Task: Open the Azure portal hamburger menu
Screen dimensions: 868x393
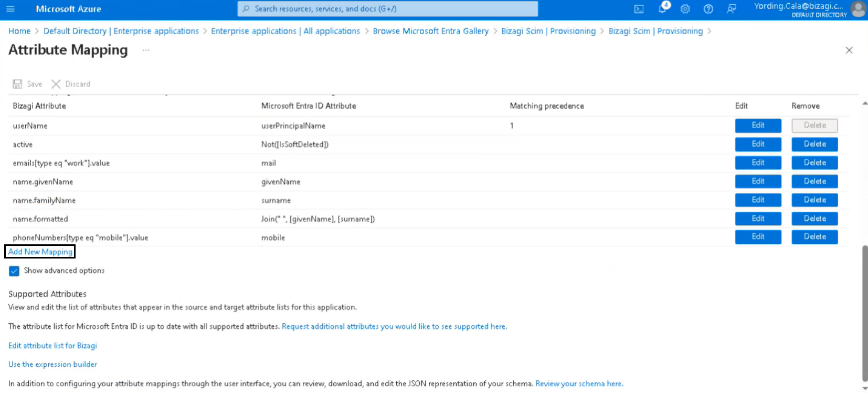Action: [10, 9]
